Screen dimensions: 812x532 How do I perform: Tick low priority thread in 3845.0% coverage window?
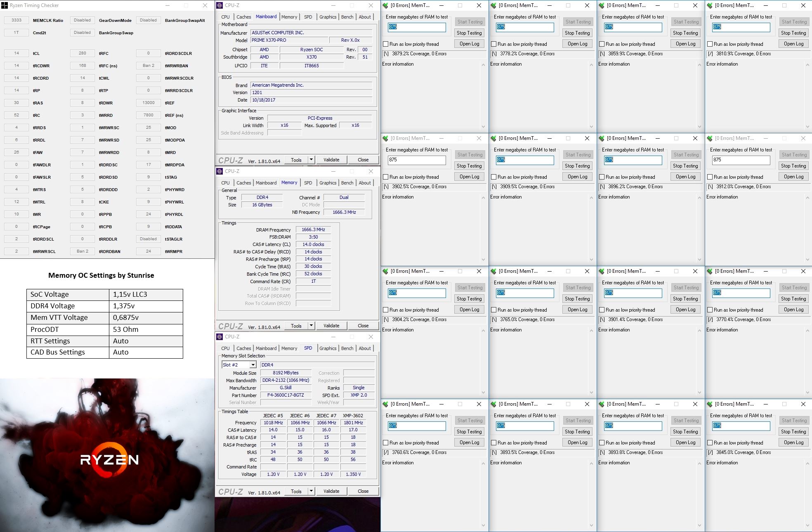click(710, 443)
